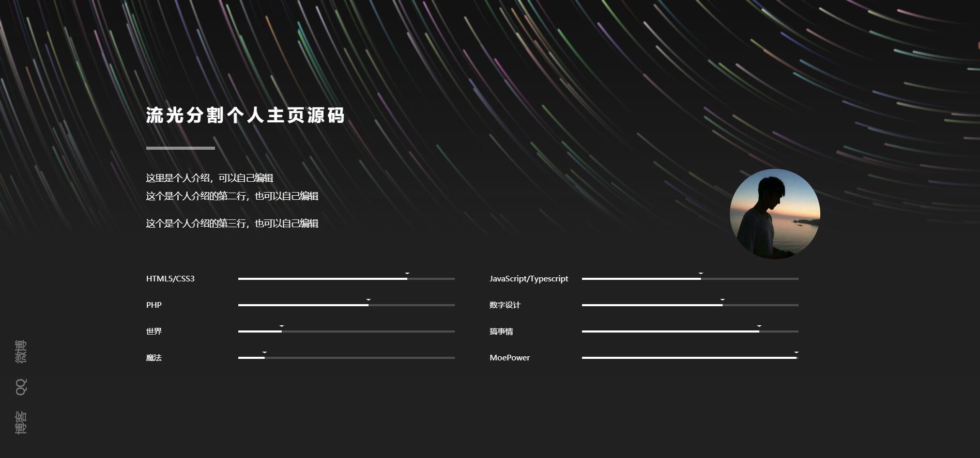Click intro line 这里是个人介绍，可以自己编辑
The image size is (980, 458).
(209, 178)
